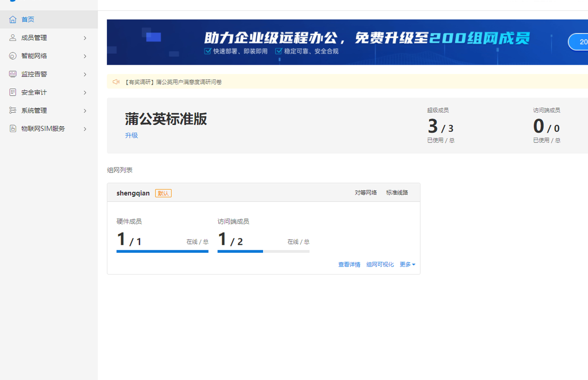This screenshot has height=380, width=588.
Task: Click the monitor icon for 监控告警
Action: click(13, 74)
